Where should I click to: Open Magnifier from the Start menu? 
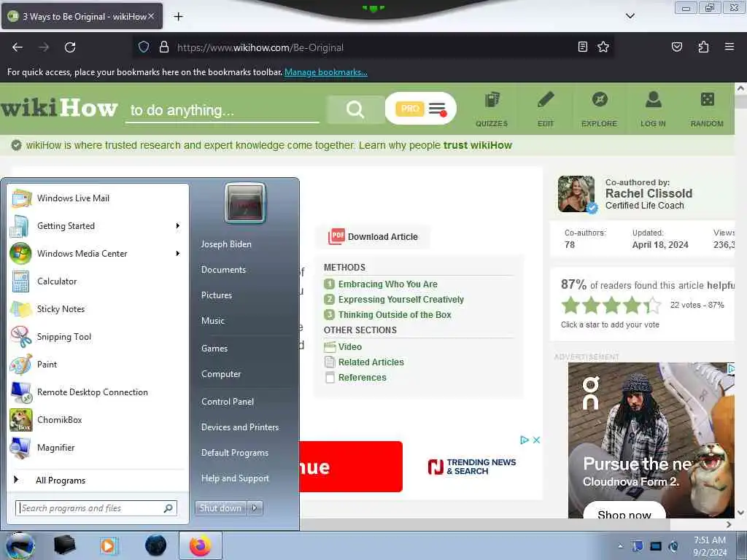coord(98,448)
